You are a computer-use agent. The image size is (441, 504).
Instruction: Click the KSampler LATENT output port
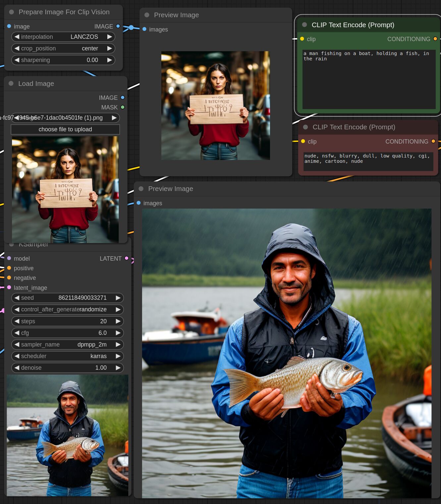pyautogui.click(x=127, y=258)
